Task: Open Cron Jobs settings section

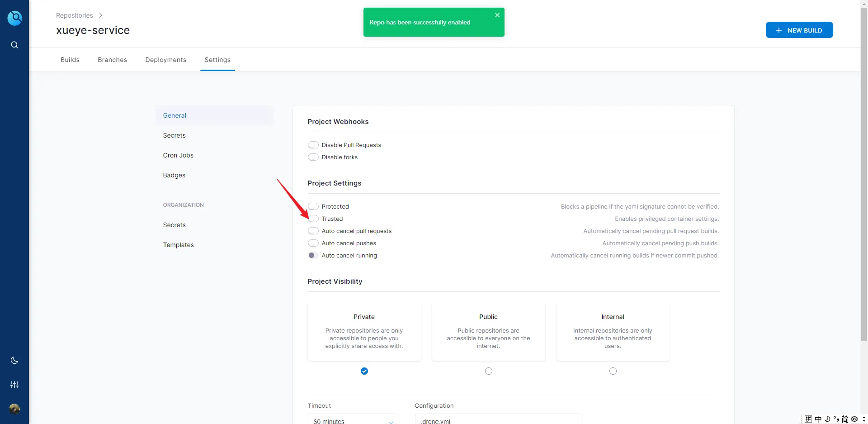Action: 178,155
